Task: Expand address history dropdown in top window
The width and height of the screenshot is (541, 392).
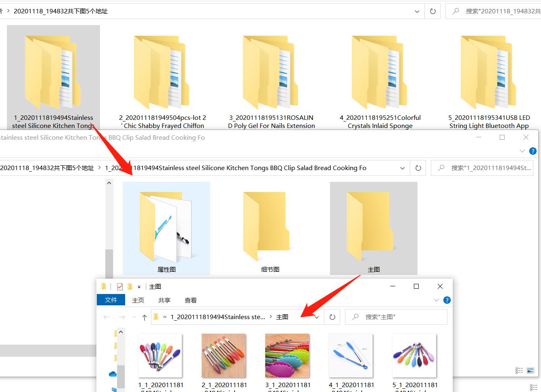Action: [417, 11]
